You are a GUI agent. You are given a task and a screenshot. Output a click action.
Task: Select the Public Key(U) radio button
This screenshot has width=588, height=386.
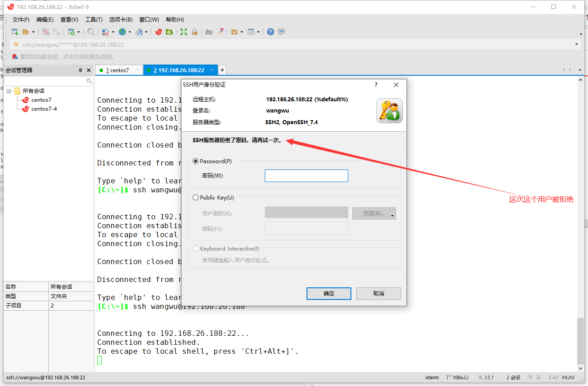tap(195, 198)
